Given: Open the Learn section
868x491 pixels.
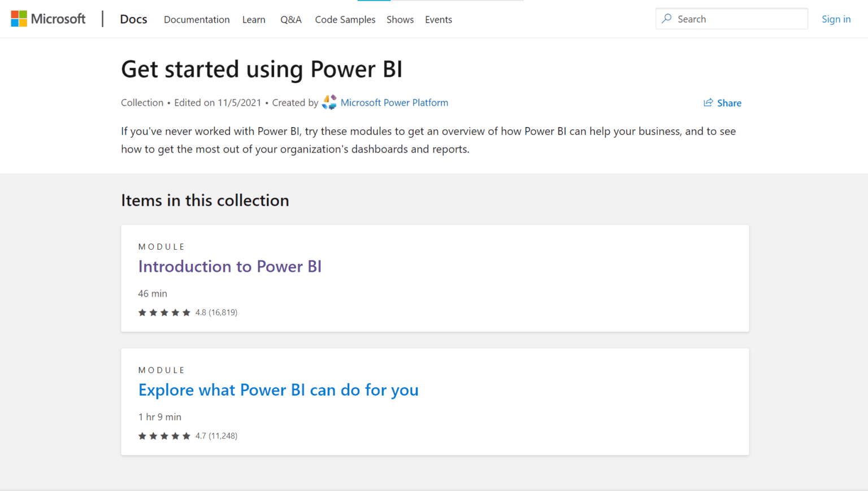Looking at the screenshot, I should pyautogui.click(x=254, y=19).
